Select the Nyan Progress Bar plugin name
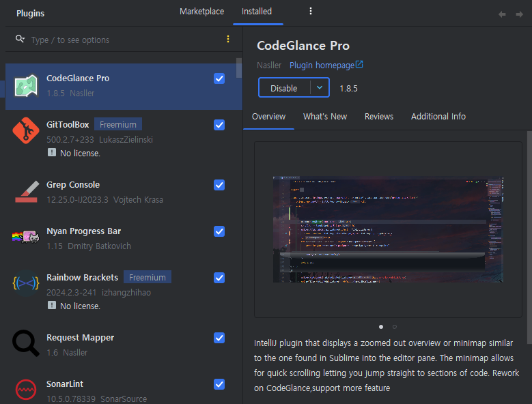The image size is (532, 404). pyautogui.click(x=83, y=231)
